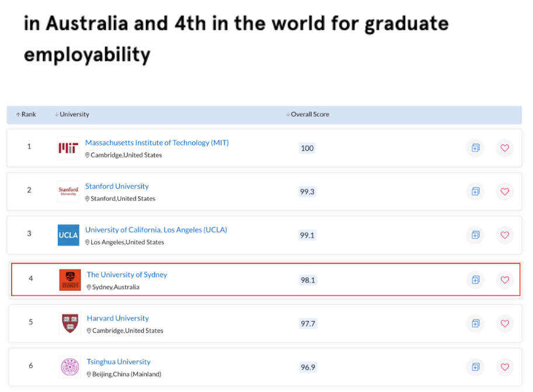Add Harvard University to compare
Screen dimensions: 533x392
pyautogui.click(x=475, y=324)
